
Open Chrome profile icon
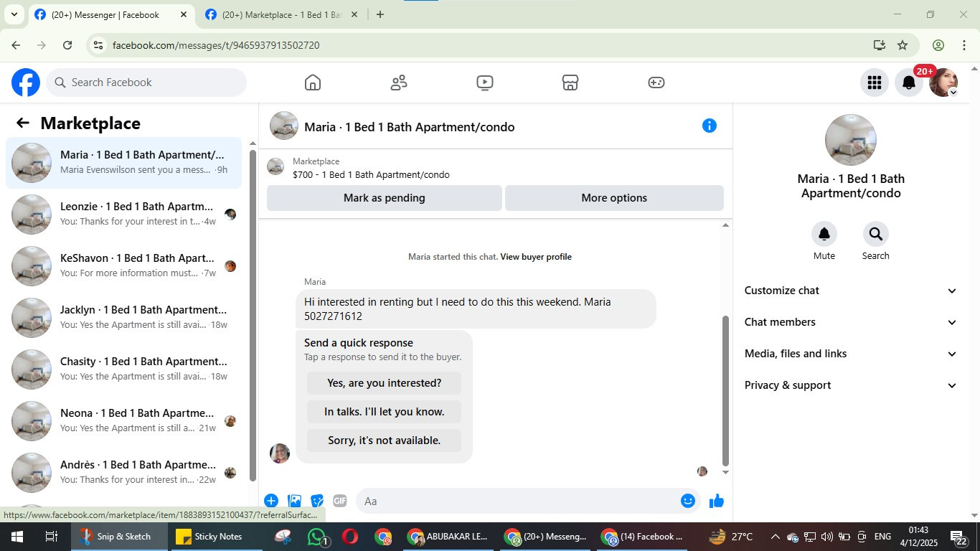coord(938,45)
